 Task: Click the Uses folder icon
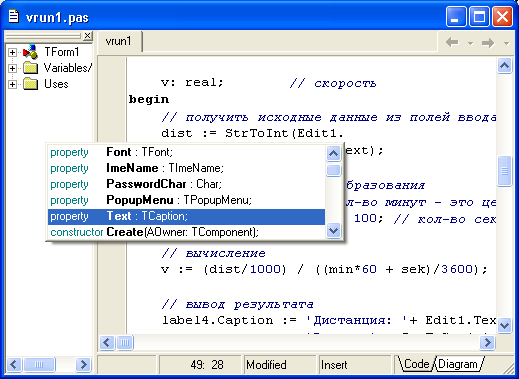pyautogui.click(x=31, y=84)
